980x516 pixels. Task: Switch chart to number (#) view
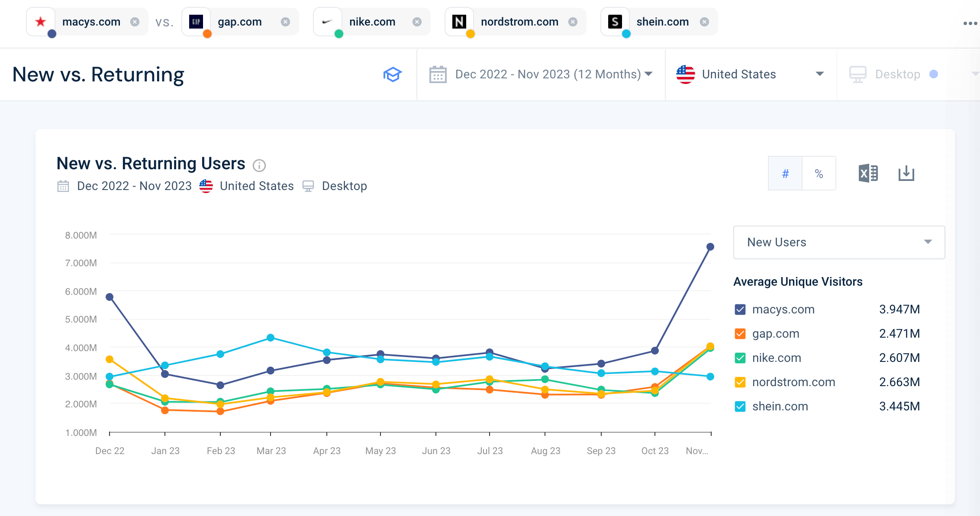tap(785, 174)
